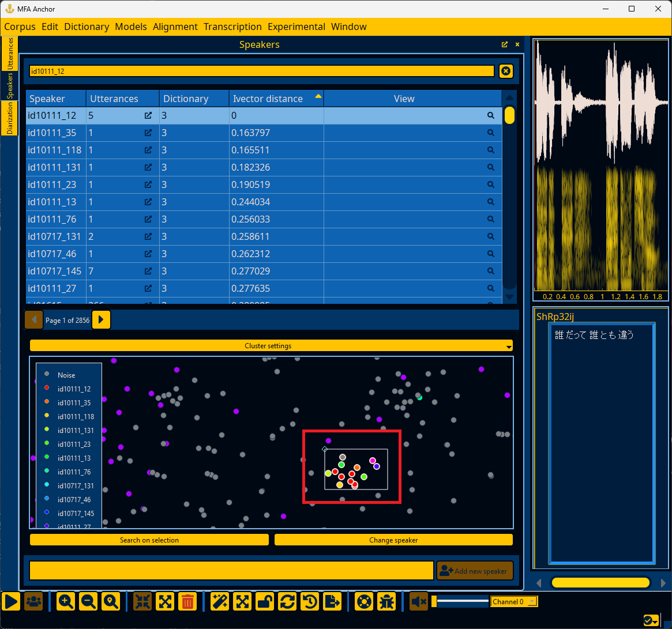Open utterances icon for id10111_12 row
The height and width of the screenshot is (629, 672).
148,115
